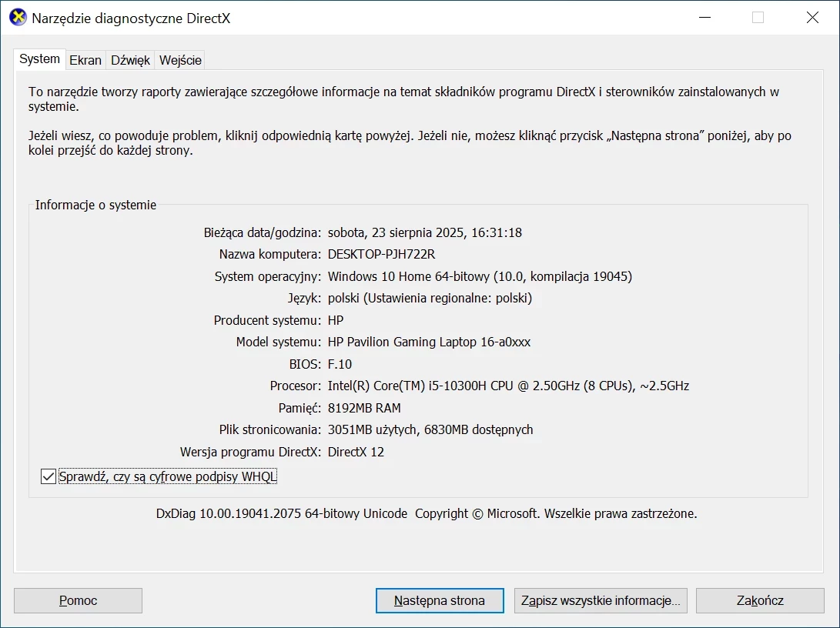Switch to the System tab
Viewport: 840px width, 628px height.
(x=39, y=59)
